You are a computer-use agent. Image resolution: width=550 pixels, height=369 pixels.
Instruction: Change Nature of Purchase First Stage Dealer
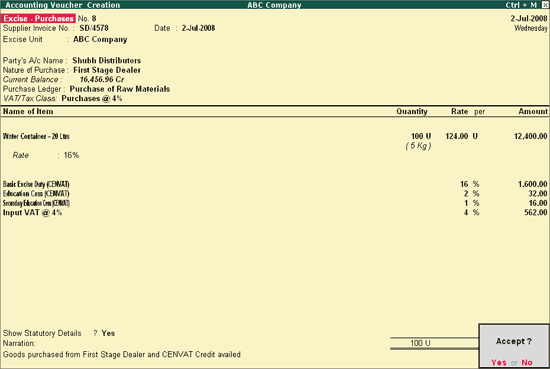107,70
